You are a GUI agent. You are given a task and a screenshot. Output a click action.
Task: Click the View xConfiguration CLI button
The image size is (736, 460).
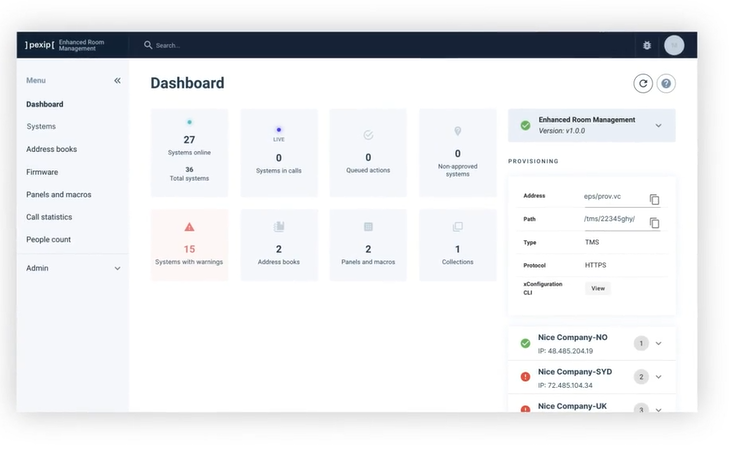(x=598, y=288)
